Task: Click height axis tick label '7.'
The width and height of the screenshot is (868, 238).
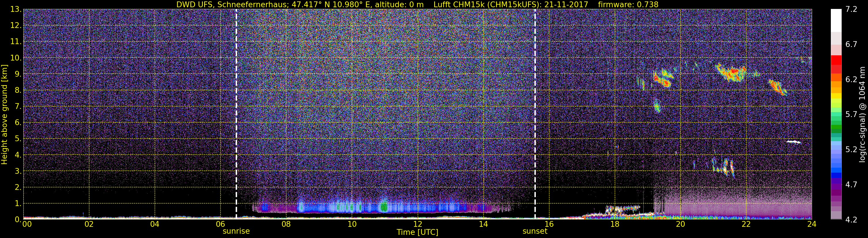Action: 18,107
